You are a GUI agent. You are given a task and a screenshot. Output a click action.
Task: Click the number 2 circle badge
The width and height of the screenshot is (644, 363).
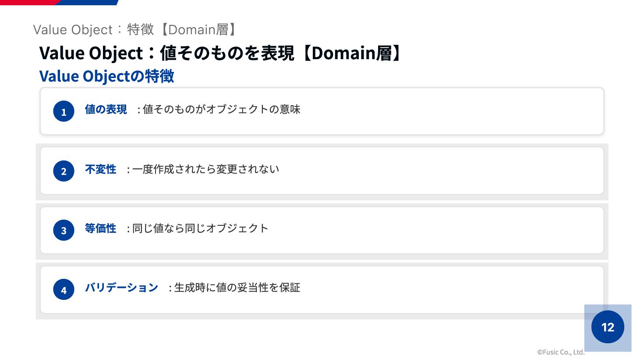[64, 171]
